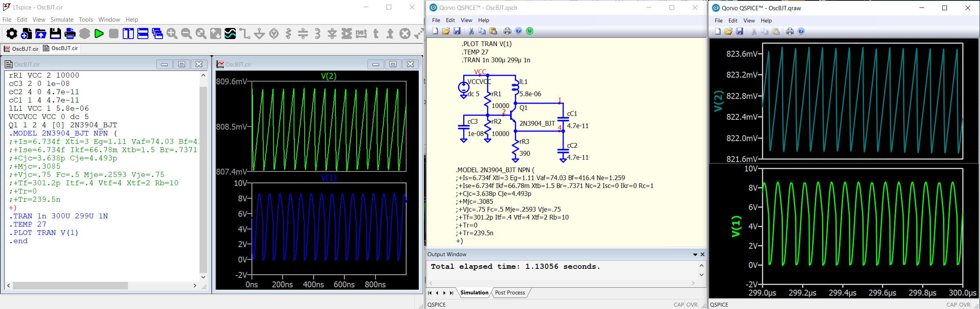Screen dimensions: 980x309
Task: Open View menu in QSPICE waveform window
Action: (749, 20)
